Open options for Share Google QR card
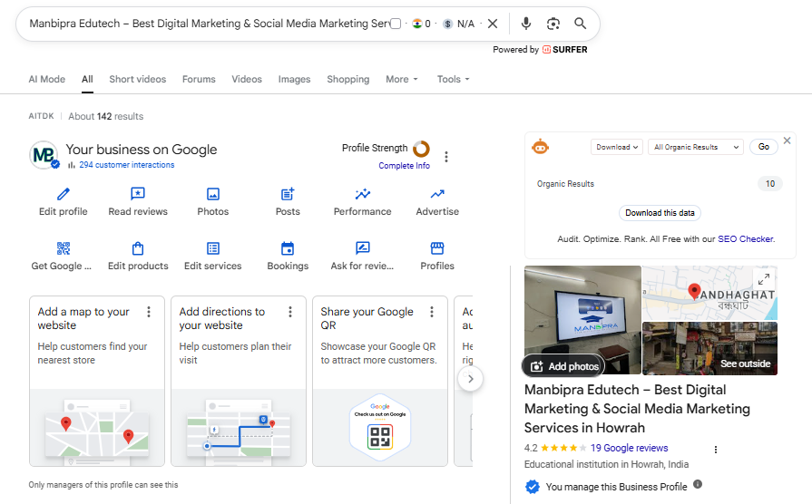Viewport: 812px width, 504px height. pyautogui.click(x=431, y=312)
